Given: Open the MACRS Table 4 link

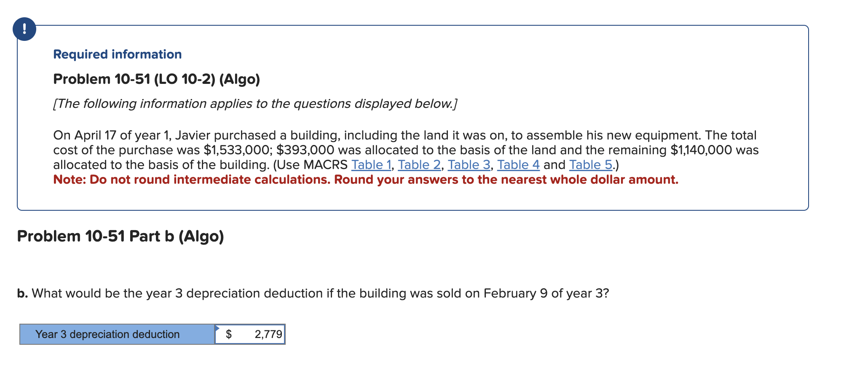Looking at the screenshot, I should coord(518,165).
